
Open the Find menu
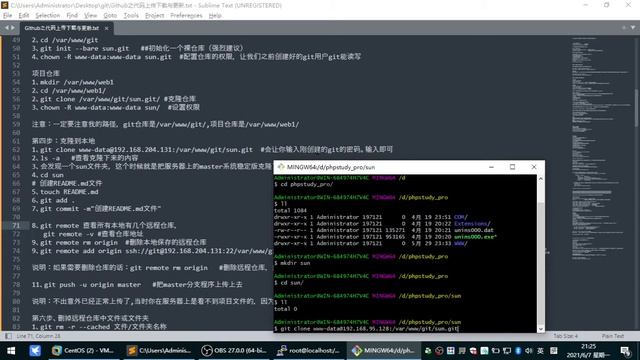72,16
